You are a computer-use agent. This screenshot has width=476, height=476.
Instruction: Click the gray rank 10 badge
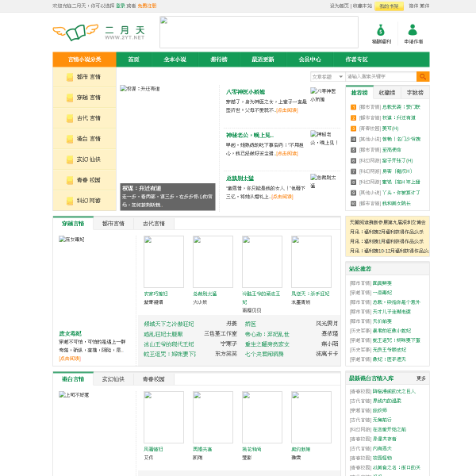point(353,203)
